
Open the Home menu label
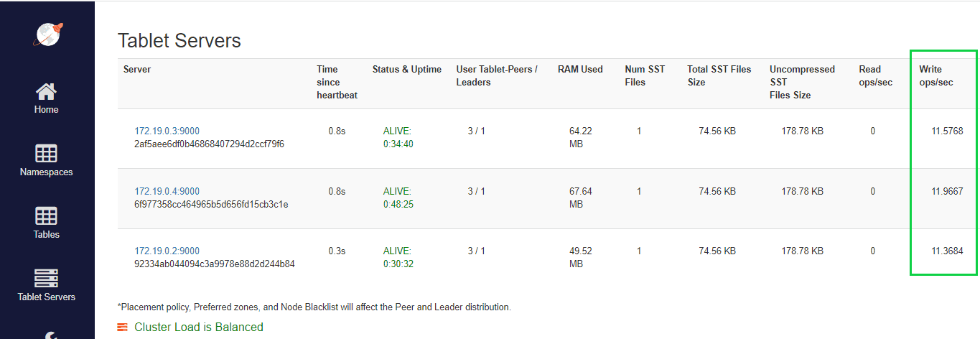(46, 110)
